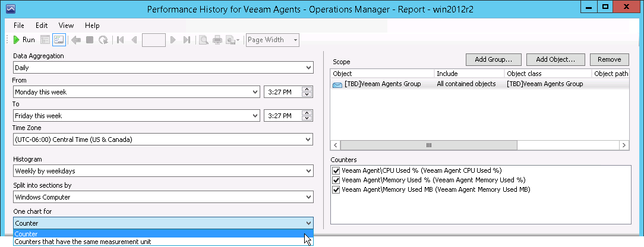Increase the To time with the up spinner
The width and height of the screenshot is (644, 247).
coord(307,113)
